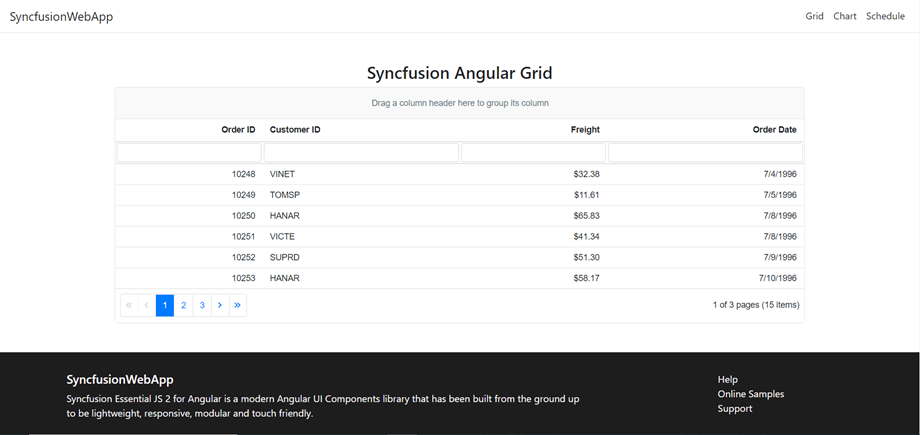Go to first page pager icon
Image resolution: width=920 pixels, height=435 pixels.
(129, 305)
